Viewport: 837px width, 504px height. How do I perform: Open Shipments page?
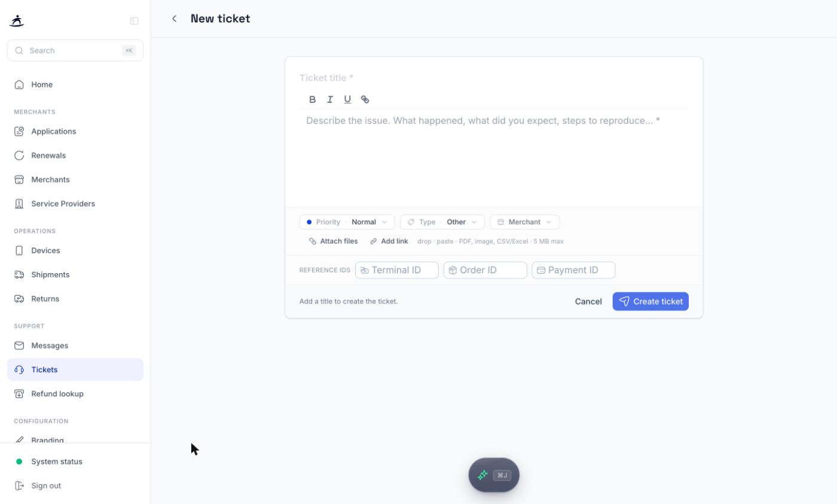[75, 274]
